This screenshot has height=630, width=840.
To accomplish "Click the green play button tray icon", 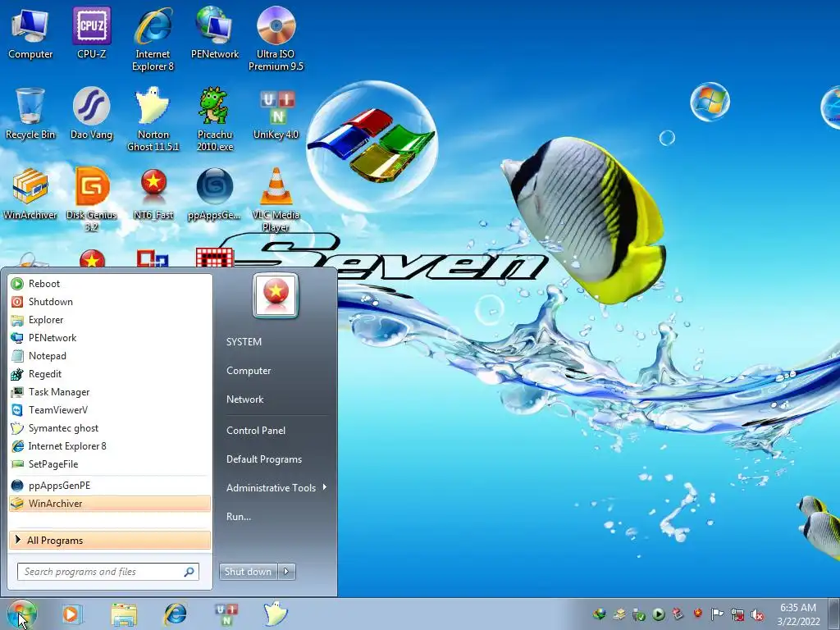I will point(659,614).
